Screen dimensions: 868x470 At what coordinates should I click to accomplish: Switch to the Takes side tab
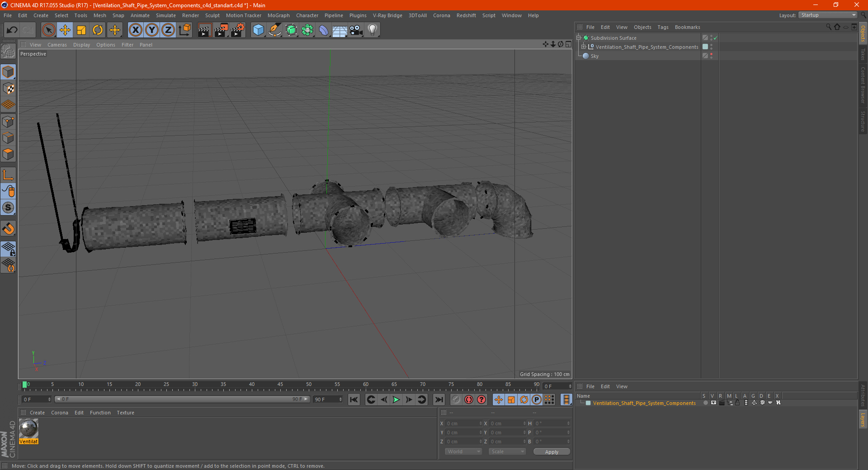click(863, 54)
